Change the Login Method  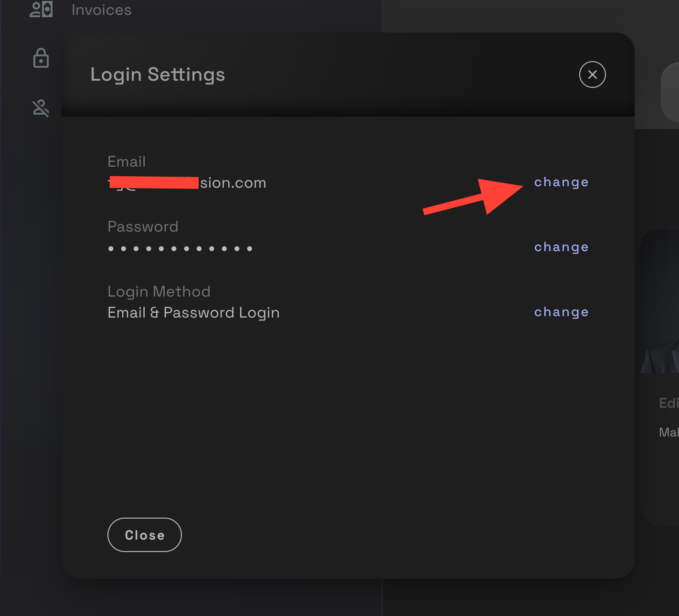pyautogui.click(x=561, y=312)
